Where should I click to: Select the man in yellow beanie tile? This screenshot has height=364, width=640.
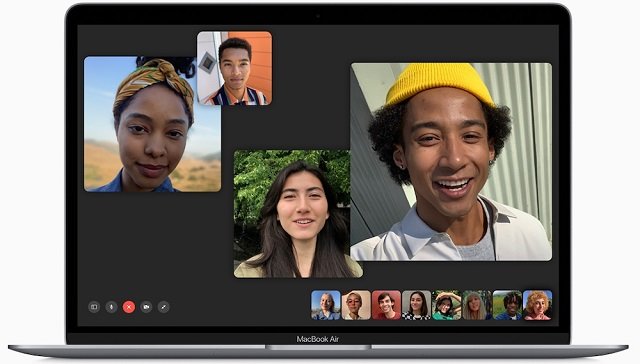click(451, 162)
